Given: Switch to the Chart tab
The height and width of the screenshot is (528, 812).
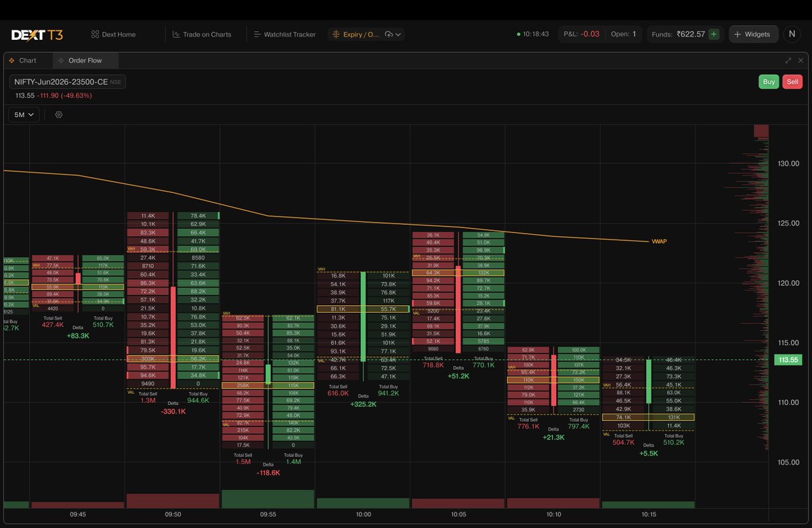Looking at the screenshot, I should (x=28, y=60).
